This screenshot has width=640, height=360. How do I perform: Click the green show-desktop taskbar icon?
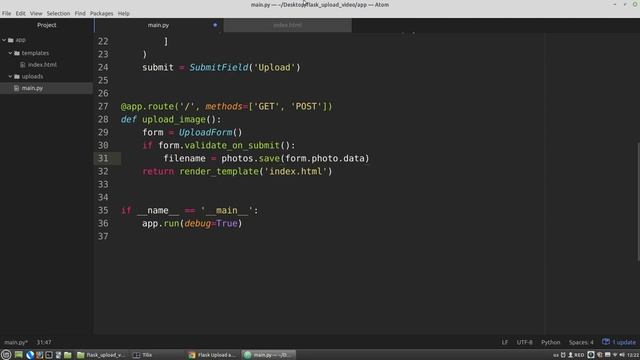(18, 355)
